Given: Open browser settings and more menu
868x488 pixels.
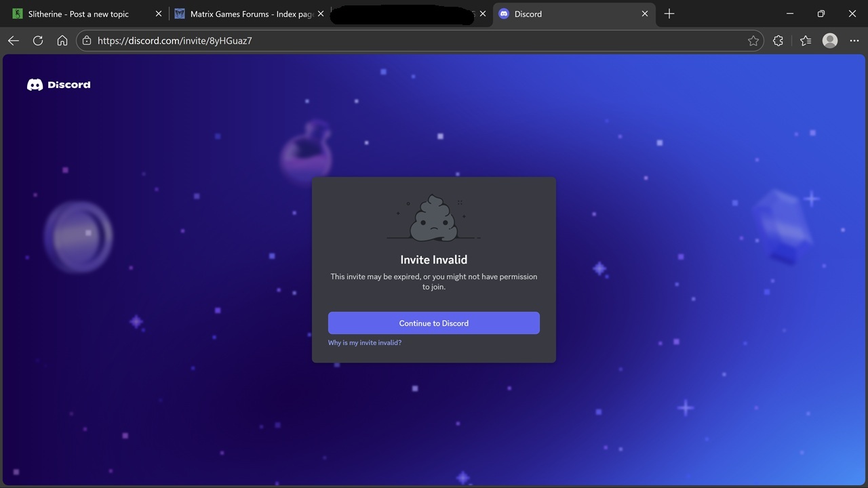Looking at the screenshot, I should 854,41.
